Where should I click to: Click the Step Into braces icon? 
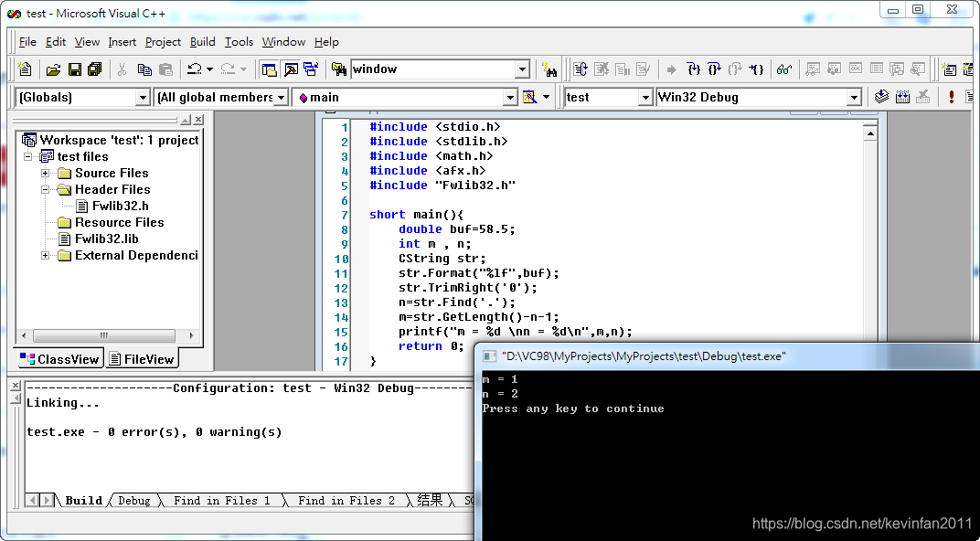pos(693,69)
